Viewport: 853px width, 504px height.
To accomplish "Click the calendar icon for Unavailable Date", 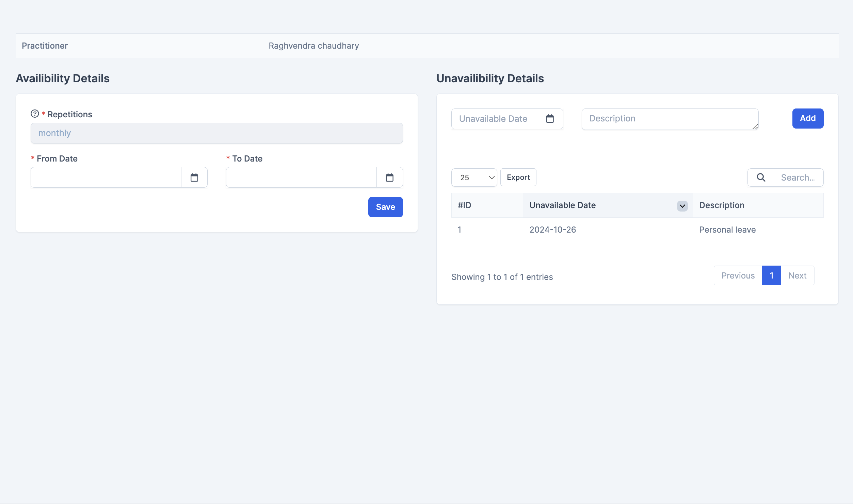I will (x=550, y=118).
